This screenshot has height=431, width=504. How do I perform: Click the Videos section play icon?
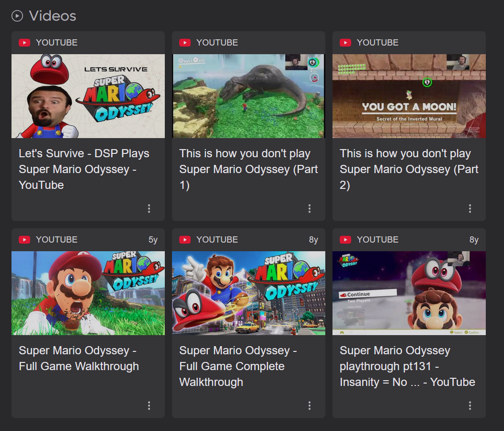(x=17, y=16)
